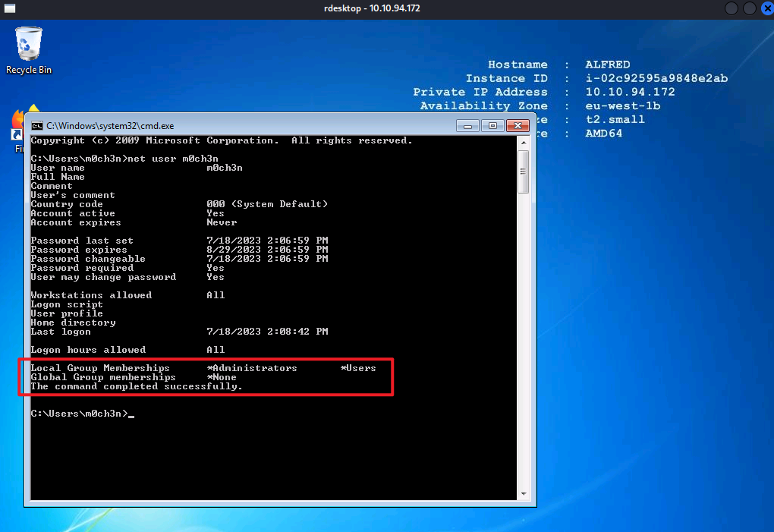Viewport: 774px width, 532px height.
Task: Click the 'Account expires' Never value
Action: tap(222, 222)
